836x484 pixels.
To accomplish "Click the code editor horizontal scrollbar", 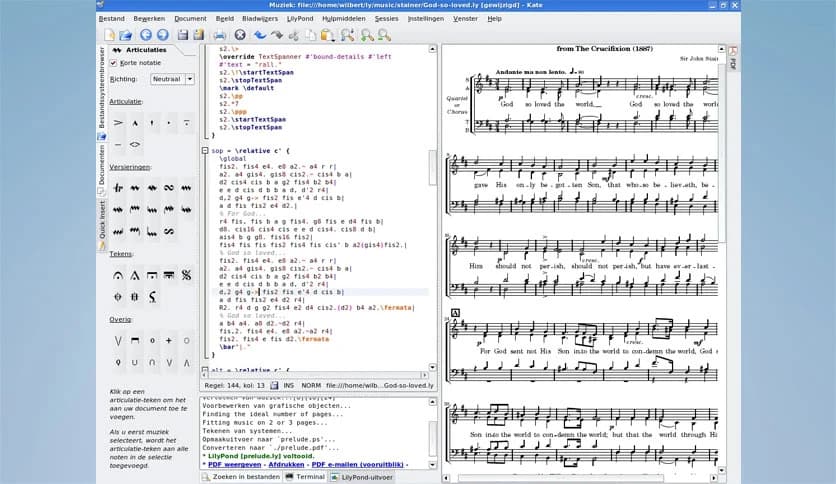I will pyautogui.click(x=315, y=375).
